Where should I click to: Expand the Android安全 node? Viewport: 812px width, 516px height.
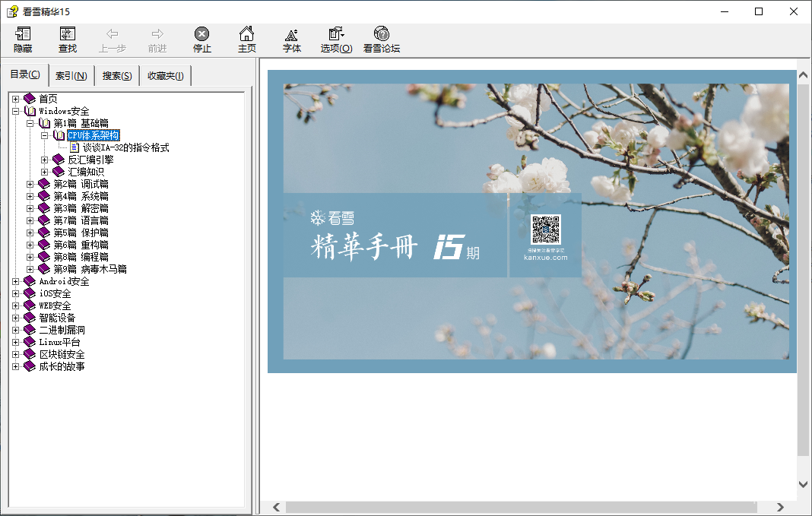tap(15, 281)
